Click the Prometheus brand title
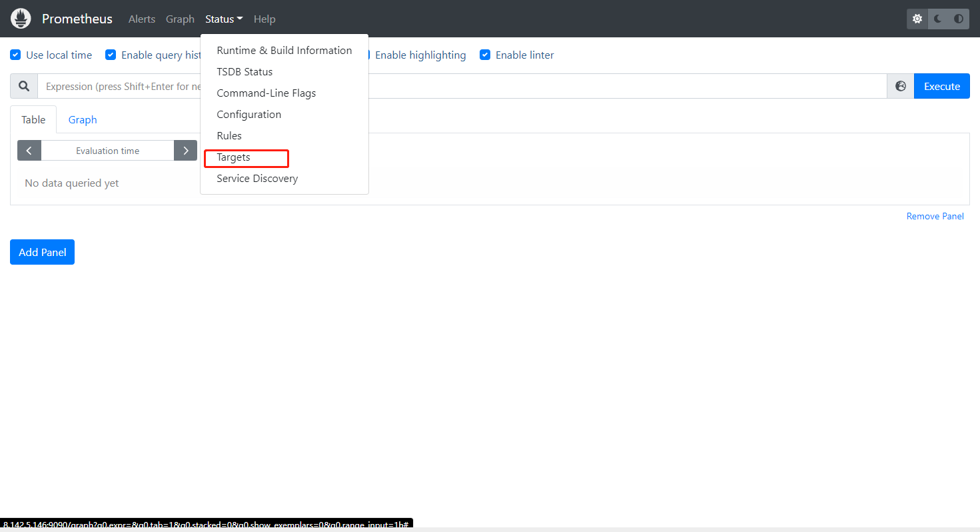980x532 pixels. [77, 19]
